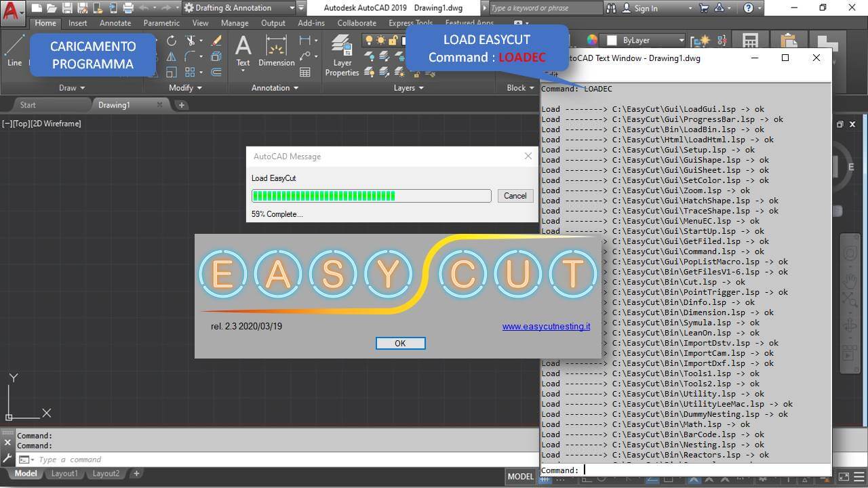
Task: Click the object color wheel icon
Action: pyautogui.click(x=592, y=40)
